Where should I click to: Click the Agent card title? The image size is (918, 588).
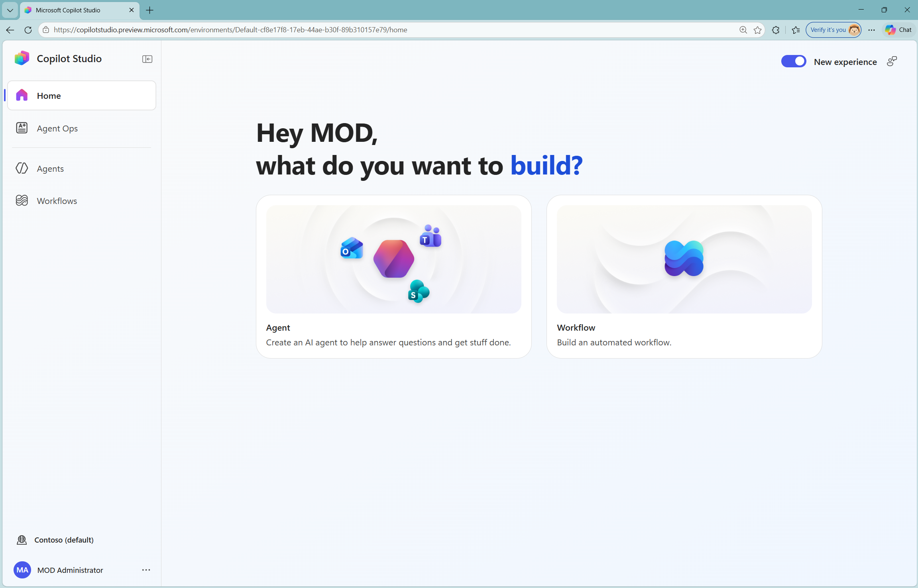278,327
